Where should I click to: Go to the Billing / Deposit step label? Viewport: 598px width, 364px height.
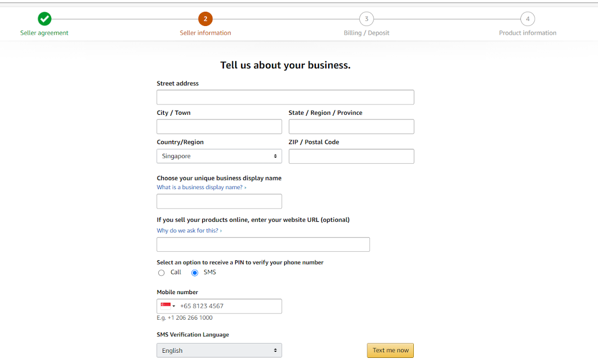point(366,33)
